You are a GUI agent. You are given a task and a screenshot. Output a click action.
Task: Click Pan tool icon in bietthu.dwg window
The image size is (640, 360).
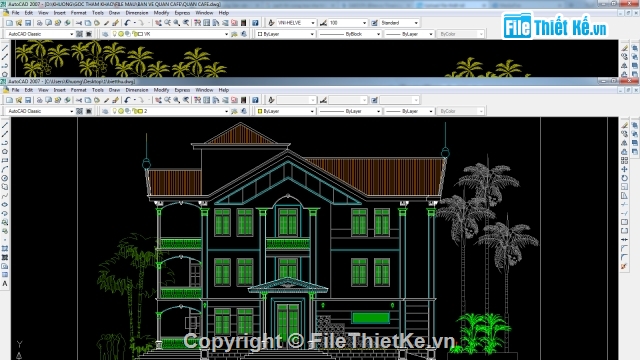coord(158,100)
